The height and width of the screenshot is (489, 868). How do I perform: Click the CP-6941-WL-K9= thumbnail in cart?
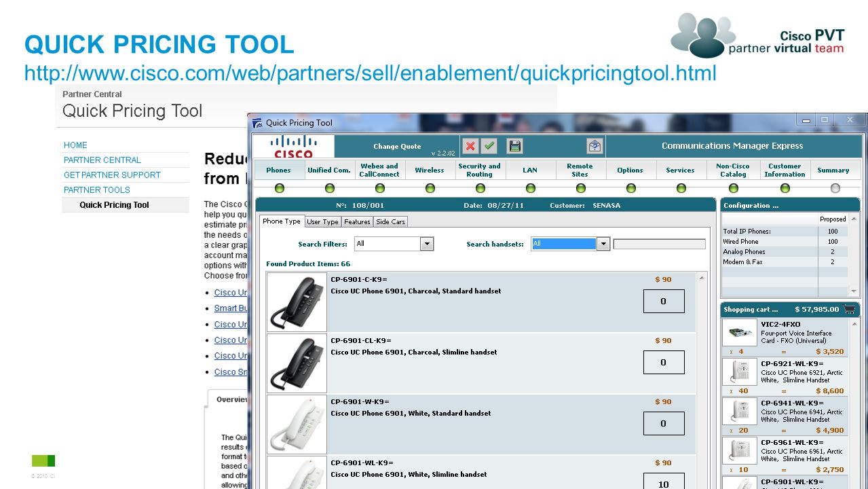point(740,412)
